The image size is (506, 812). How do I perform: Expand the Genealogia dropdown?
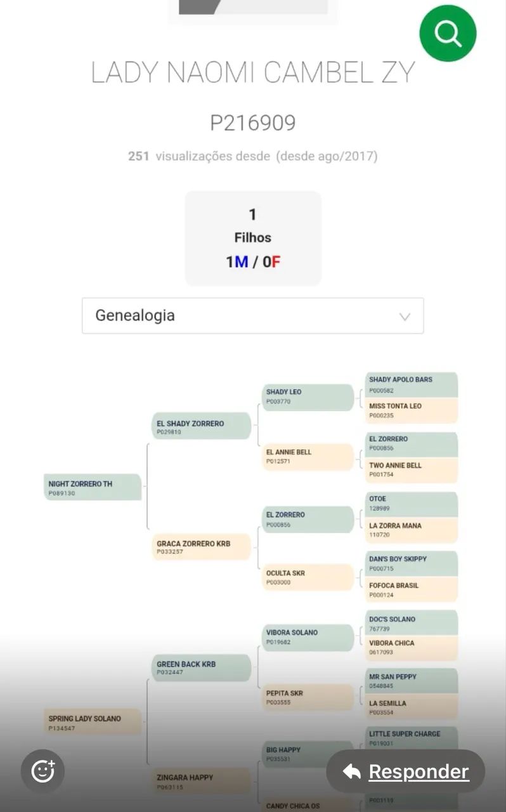[252, 315]
